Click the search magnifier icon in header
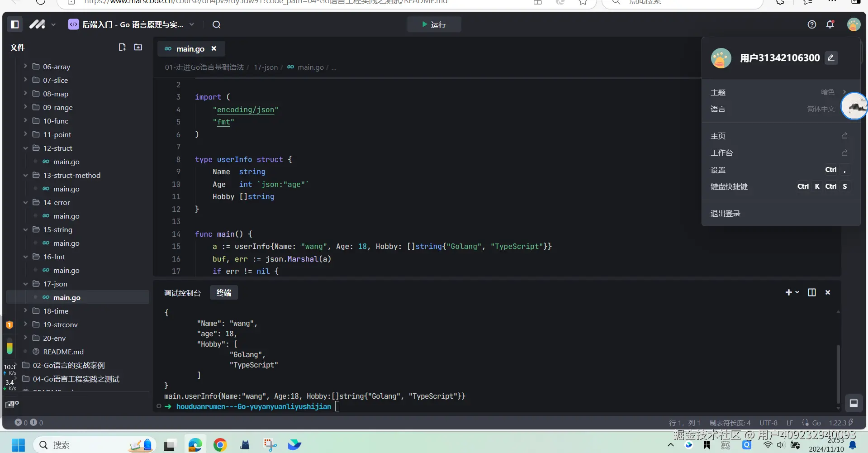Viewport: 868px width, 453px height. click(x=216, y=24)
